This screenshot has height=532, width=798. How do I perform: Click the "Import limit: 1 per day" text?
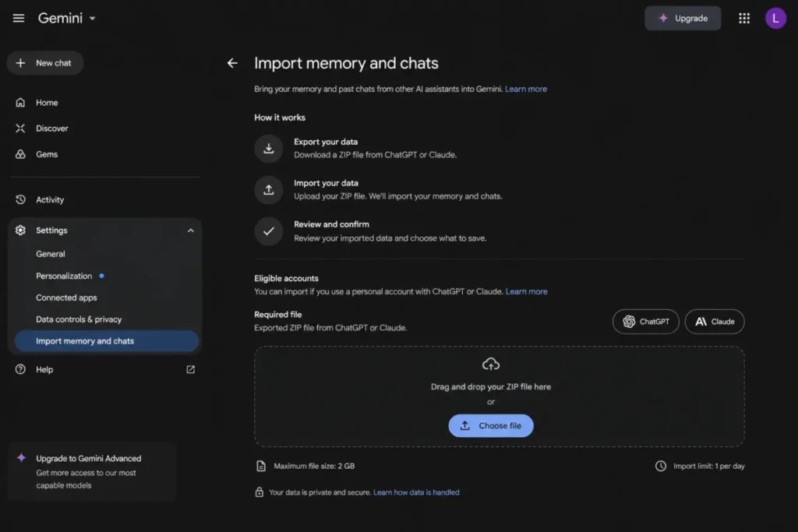[x=708, y=466]
